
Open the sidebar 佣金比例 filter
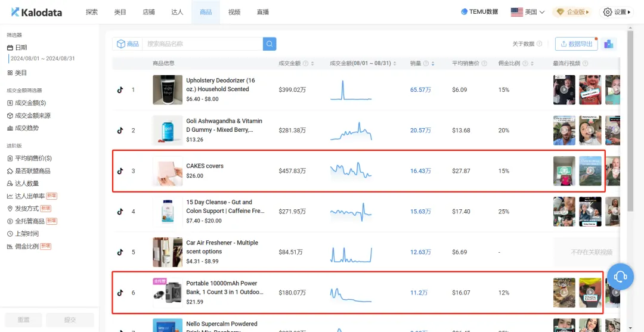coord(29,246)
